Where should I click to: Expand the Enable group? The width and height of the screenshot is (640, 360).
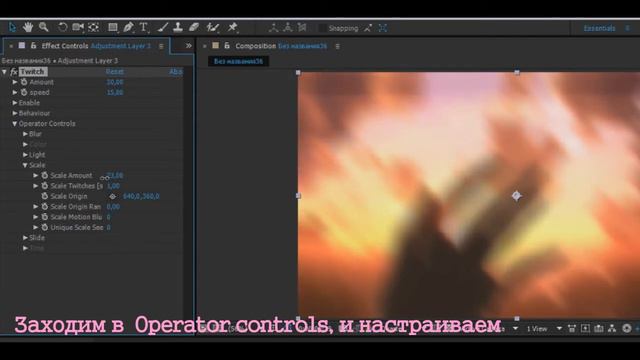tap(15, 103)
